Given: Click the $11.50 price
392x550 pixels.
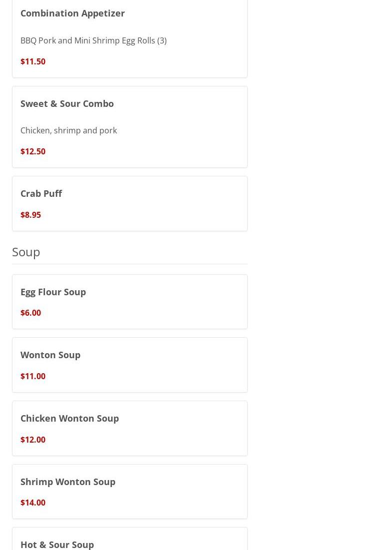Looking at the screenshot, I should point(33,61).
